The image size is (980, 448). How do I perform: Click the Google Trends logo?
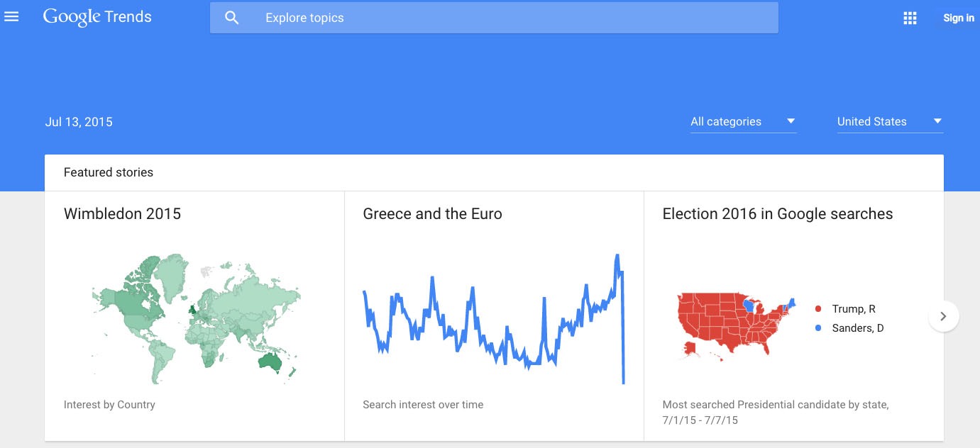click(97, 16)
